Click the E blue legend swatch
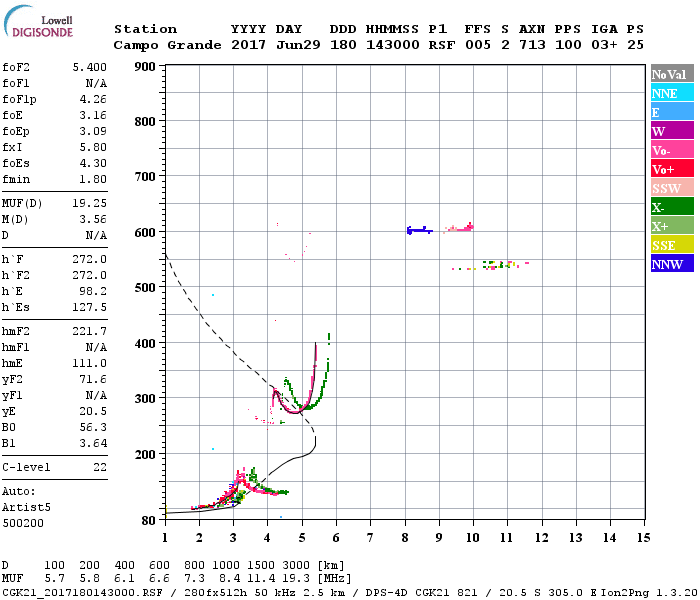Image resolution: width=700 pixels, height=600 pixels. (x=672, y=112)
